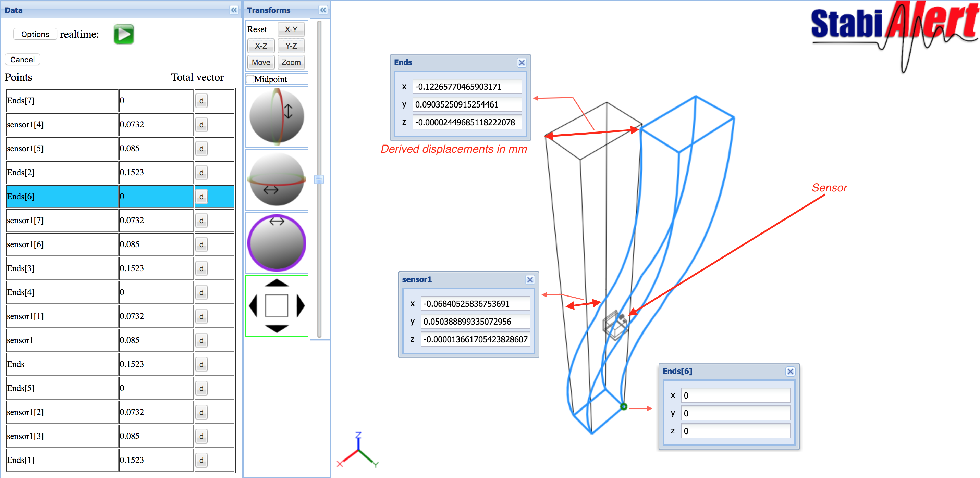Close the Ends popup
This screenshot has height=478, width=980.
point(522,63)
